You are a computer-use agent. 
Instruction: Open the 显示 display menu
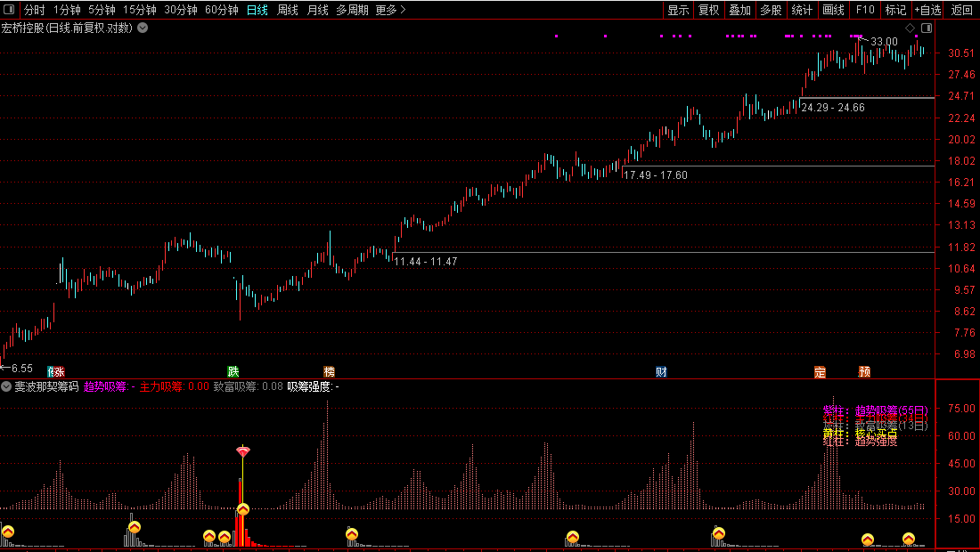(x=678, y=10)
